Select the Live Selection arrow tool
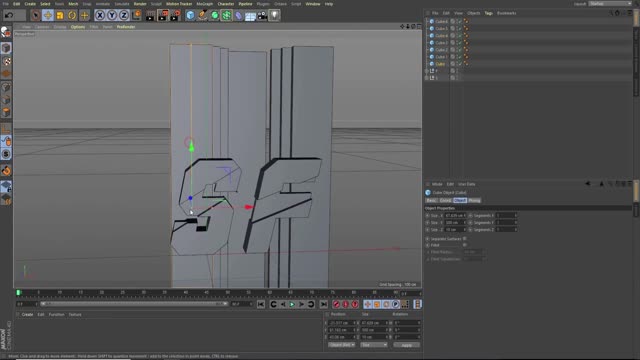The image size is (640, 360). (x=36, y=16)
